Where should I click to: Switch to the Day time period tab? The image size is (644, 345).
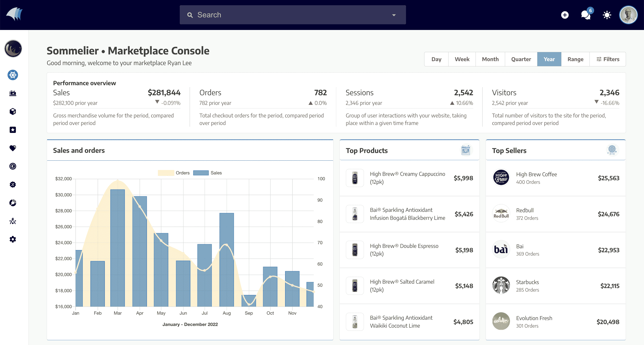point(437,59)
